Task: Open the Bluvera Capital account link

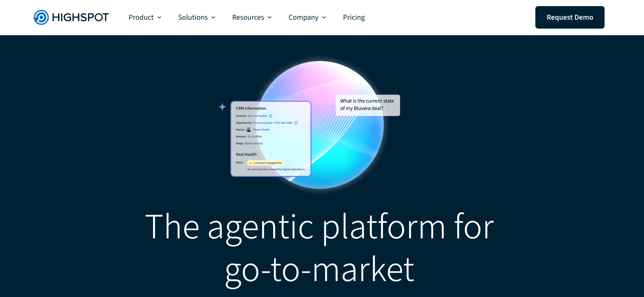Action: [x=257, y=116]
